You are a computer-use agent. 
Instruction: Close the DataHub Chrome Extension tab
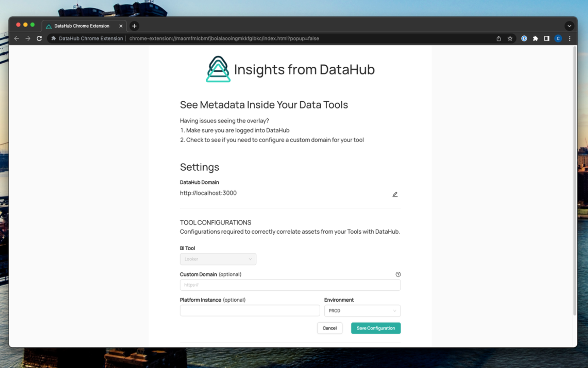click(x=121, y=26)
